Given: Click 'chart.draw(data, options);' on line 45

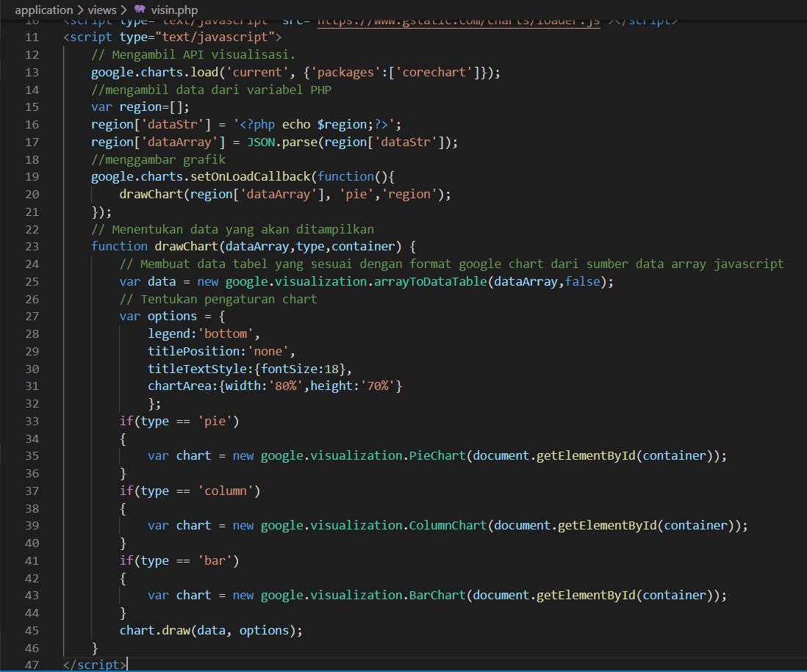Looking at the screenshot, I should pos(212,630).
